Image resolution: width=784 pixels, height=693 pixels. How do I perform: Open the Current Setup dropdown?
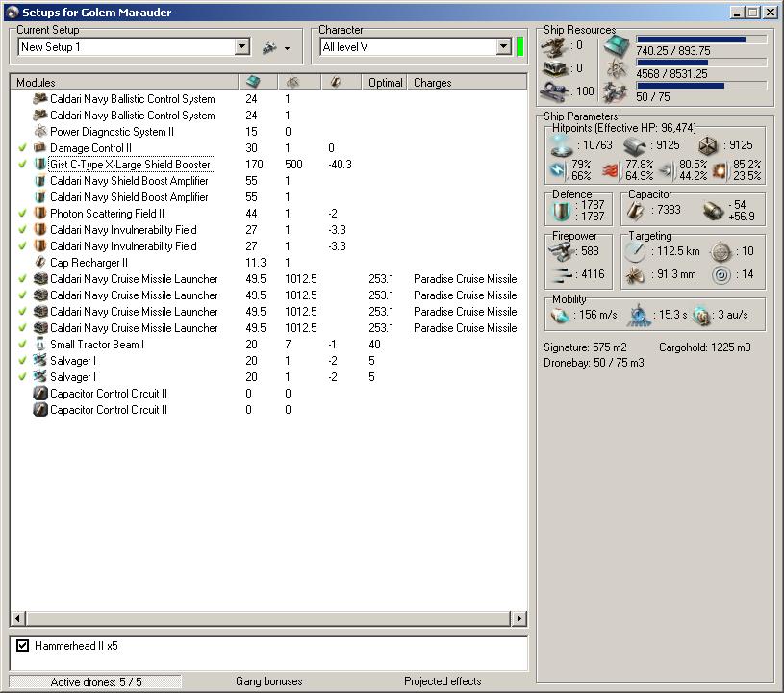242,47
